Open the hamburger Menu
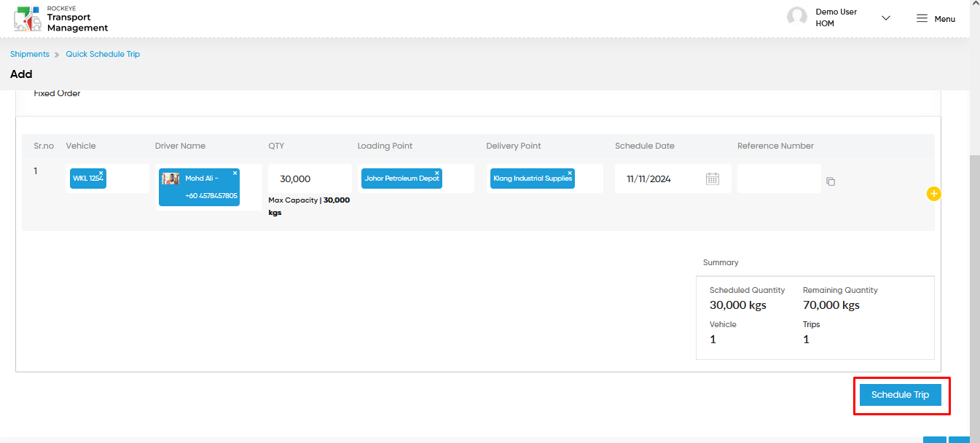The image size is (980, 443). tap(936, 19)
